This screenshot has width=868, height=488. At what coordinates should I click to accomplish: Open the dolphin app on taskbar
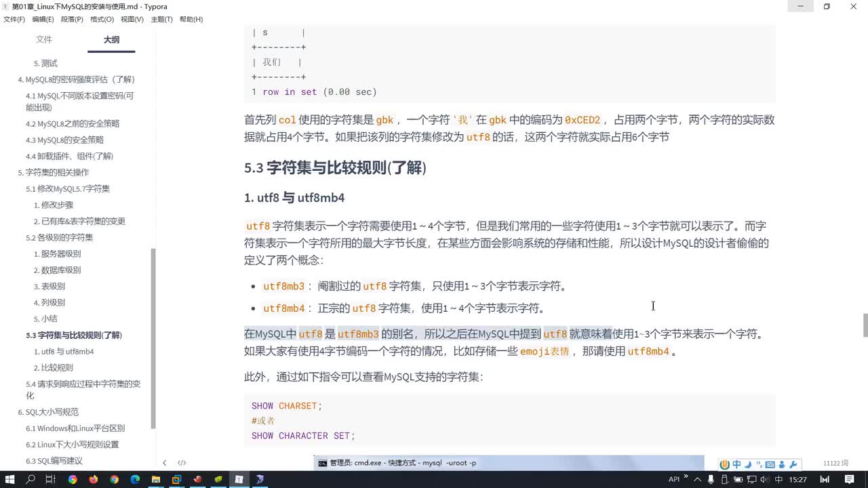pos(260,479)
